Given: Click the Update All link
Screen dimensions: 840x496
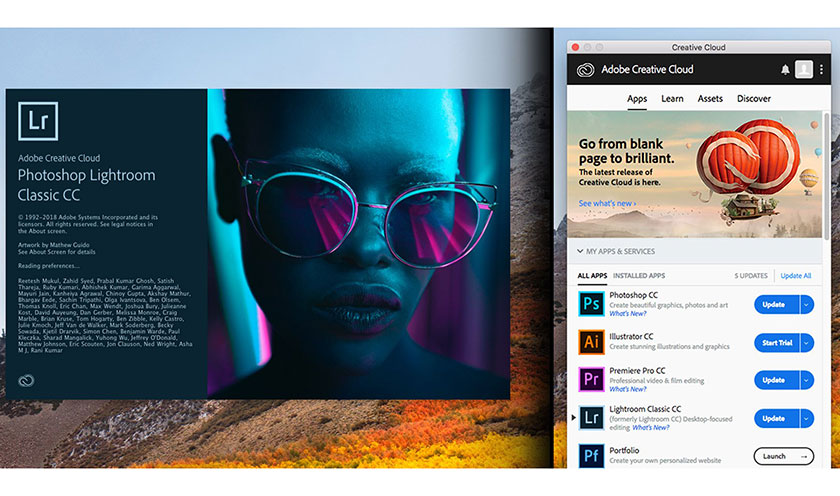Looking at the screenshot, I should click(x=795, y=276).
